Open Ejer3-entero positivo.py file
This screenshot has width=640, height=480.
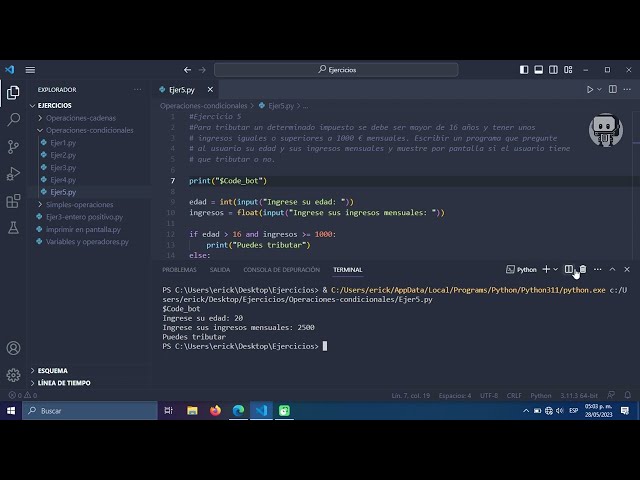[x=84, y=217]
